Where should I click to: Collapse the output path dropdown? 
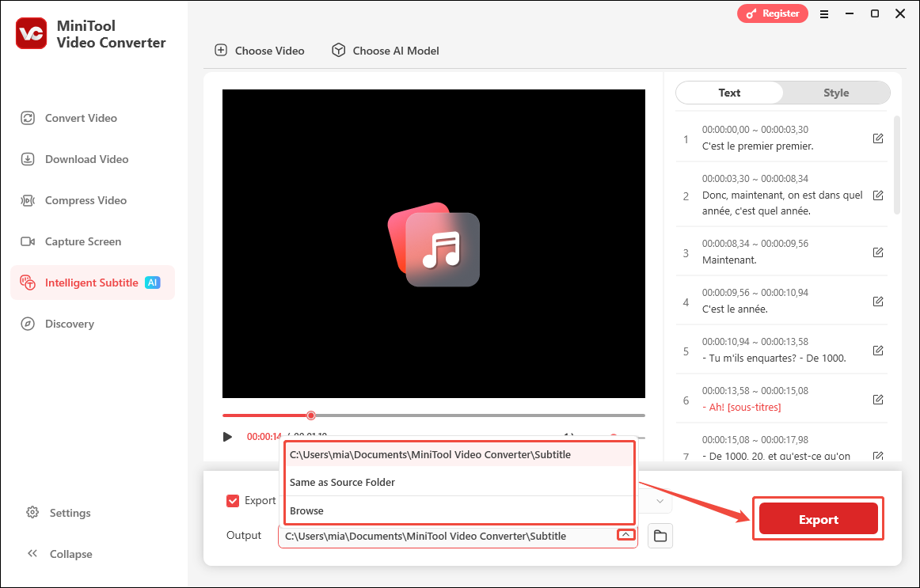625,534
